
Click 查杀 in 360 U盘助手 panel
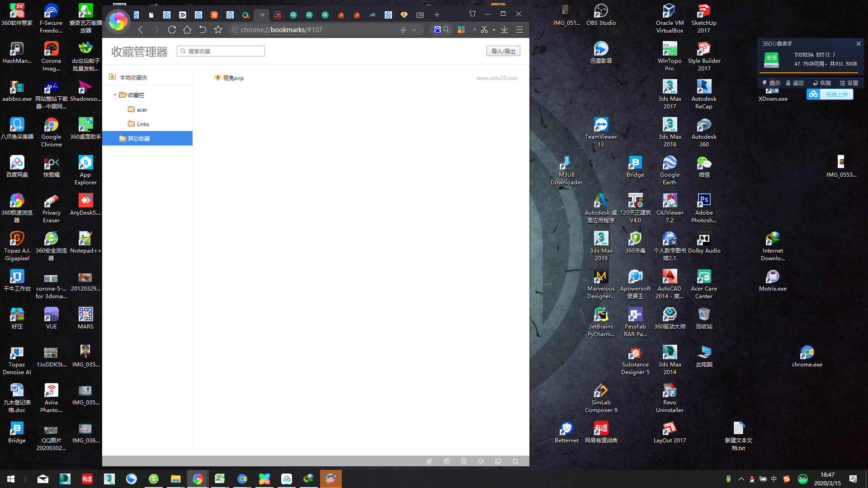point(771,83)
